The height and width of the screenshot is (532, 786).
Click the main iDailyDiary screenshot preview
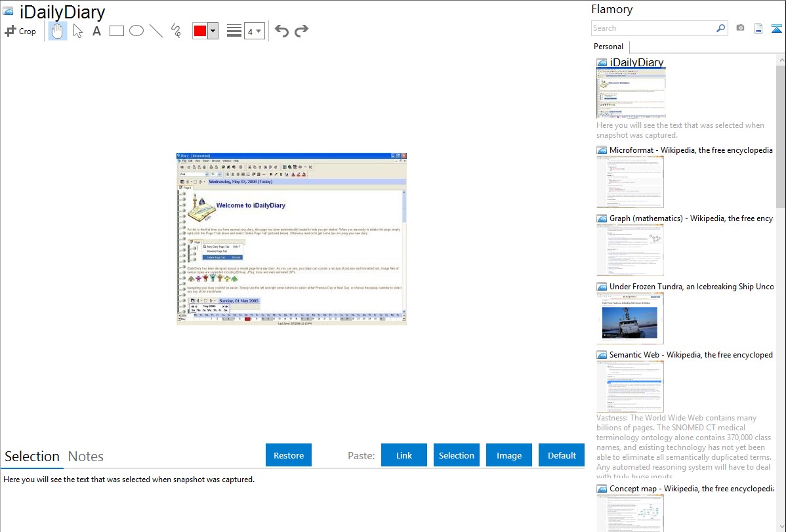pyautogui.click(x=291, y=239)
